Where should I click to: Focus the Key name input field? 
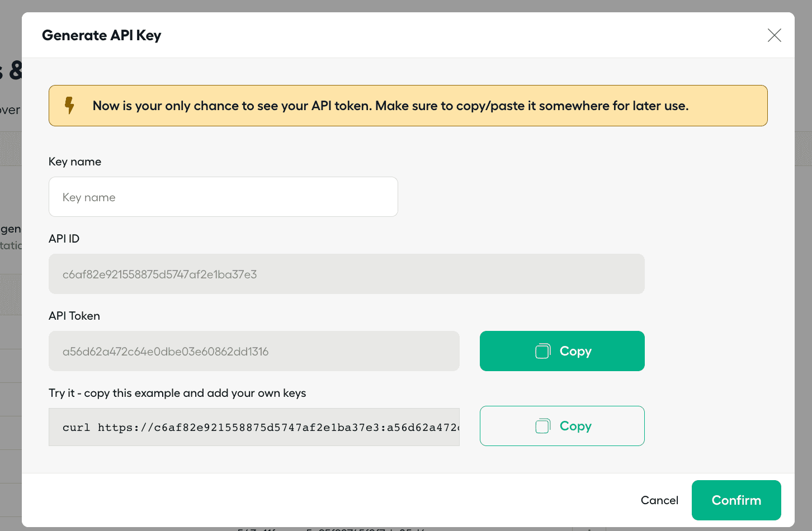click(223, 197)
